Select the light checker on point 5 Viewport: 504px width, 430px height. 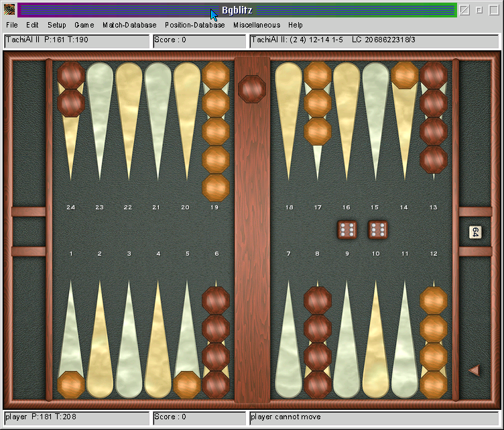point(187,384)
